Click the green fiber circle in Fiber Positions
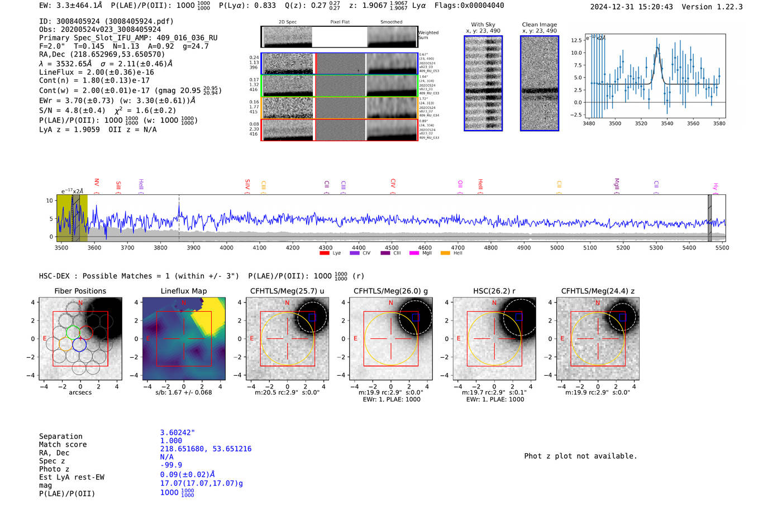The image size is (782, 532). tap(73, 333)
